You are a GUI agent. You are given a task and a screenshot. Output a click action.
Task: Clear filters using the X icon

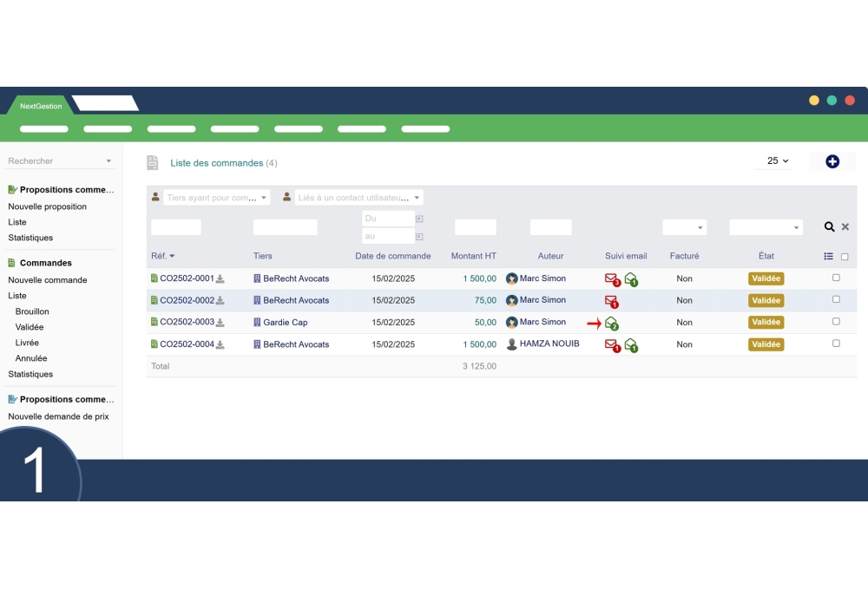tap(845, 226)
